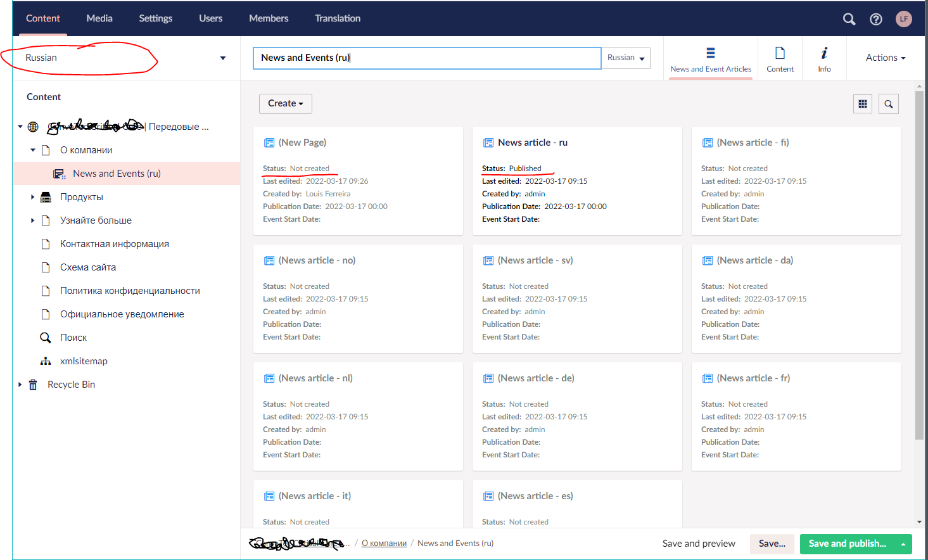
Task: Open the (News article - fr) card title
Action: (753, 378)
